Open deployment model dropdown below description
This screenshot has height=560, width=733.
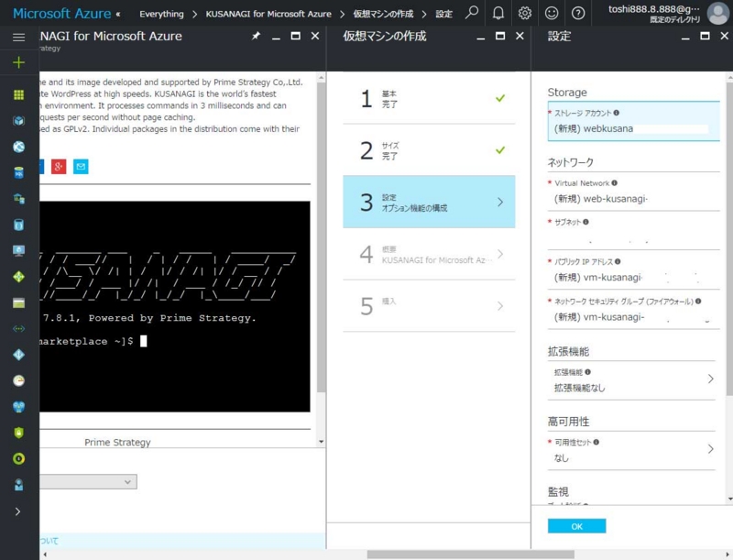88,482
